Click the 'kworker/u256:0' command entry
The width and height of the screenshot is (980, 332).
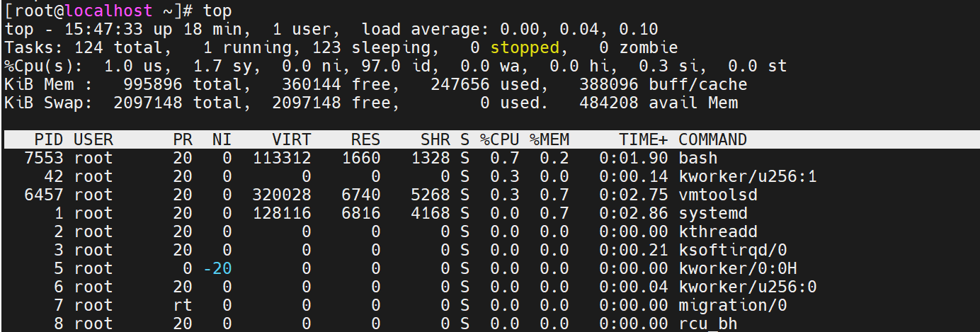coord(748,287)
